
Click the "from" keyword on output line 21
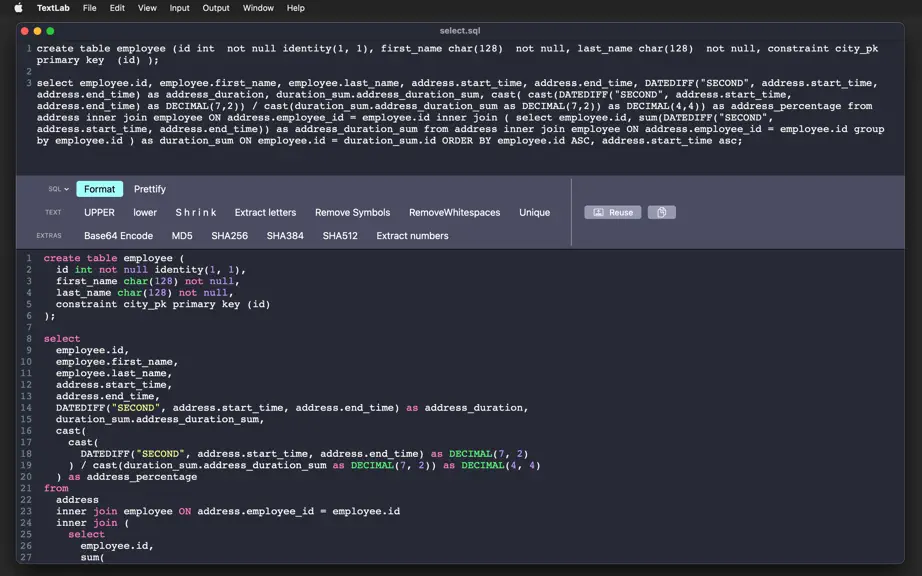(56, 488)
